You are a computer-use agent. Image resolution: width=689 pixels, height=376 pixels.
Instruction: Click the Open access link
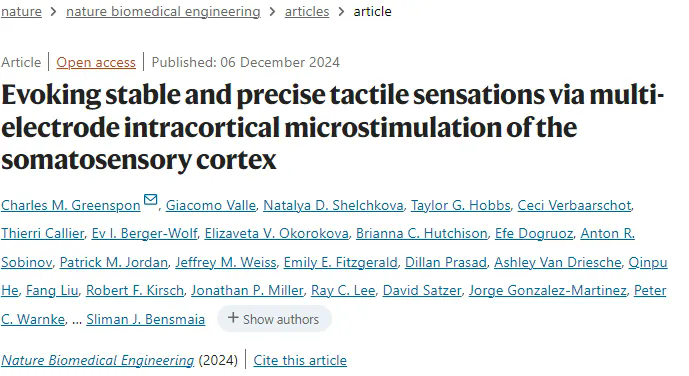[96, 62]
